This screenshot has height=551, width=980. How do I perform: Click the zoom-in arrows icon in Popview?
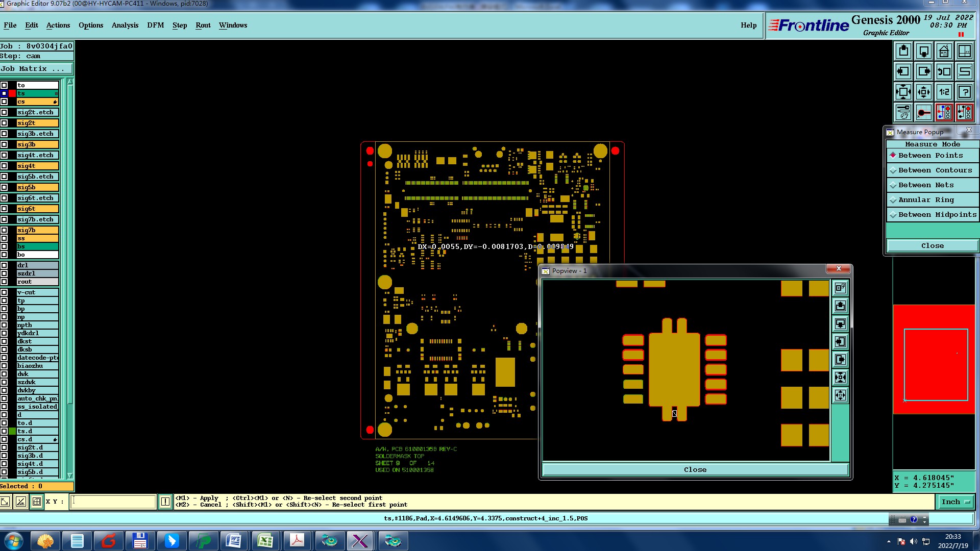840,395
